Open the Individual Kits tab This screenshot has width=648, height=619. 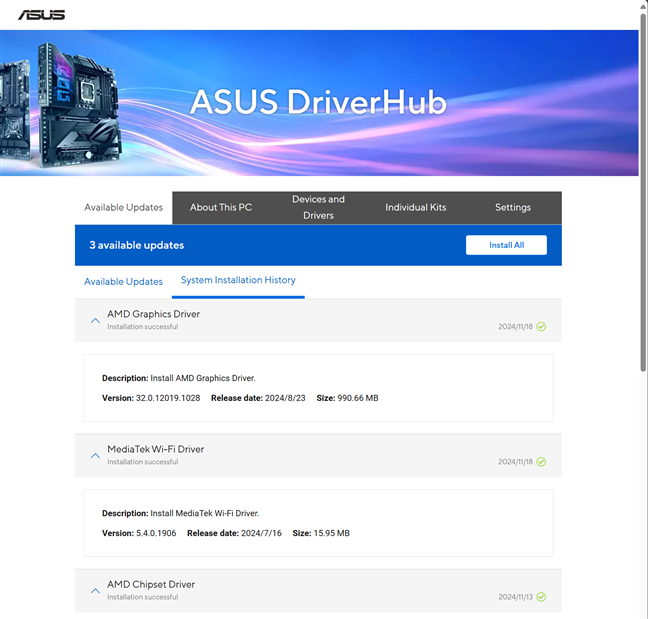coord(416,207)
